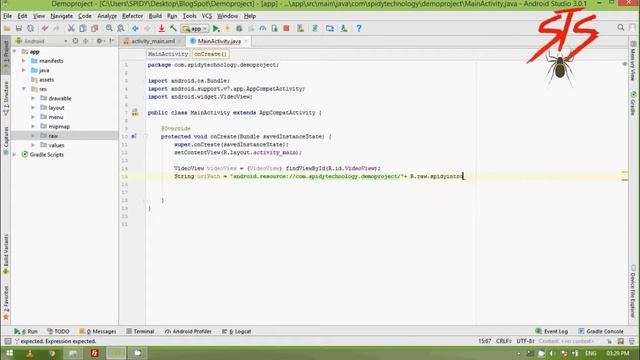640x360 pixels.
Task: Switch to activity_main.xml tab
Action: 153,41
